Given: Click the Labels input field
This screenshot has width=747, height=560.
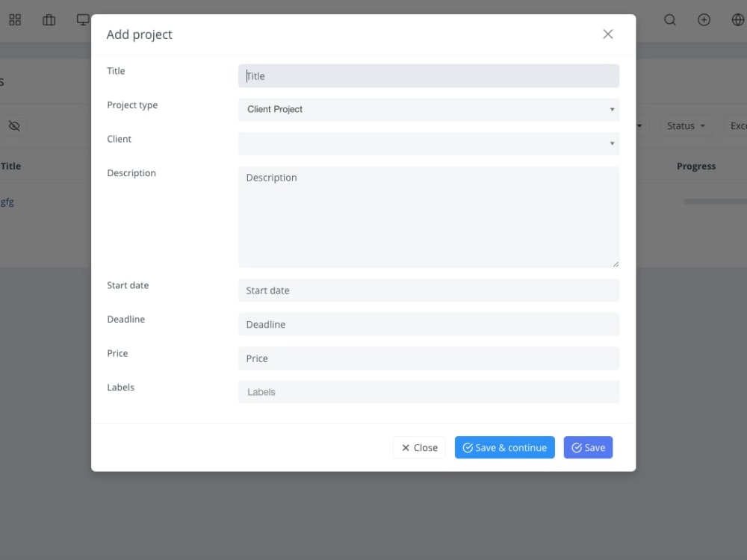Looking at the screenshot, I should (429, 391).
